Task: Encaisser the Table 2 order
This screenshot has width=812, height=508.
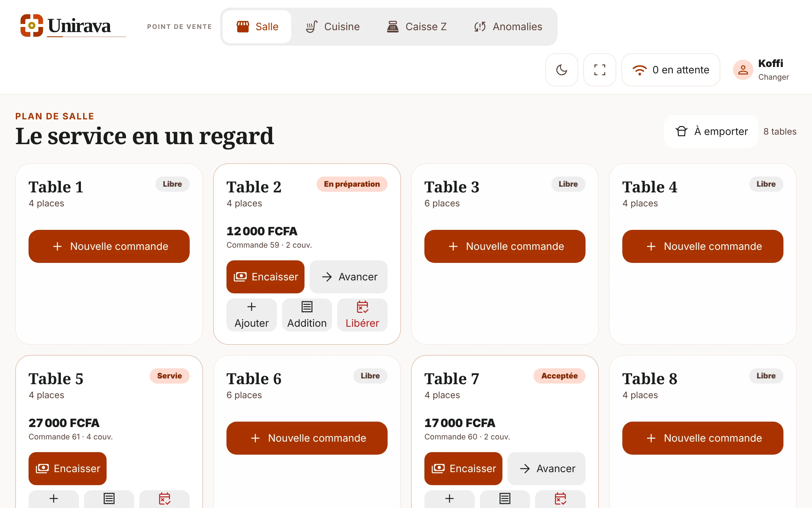Action: (x=265, y=277)
